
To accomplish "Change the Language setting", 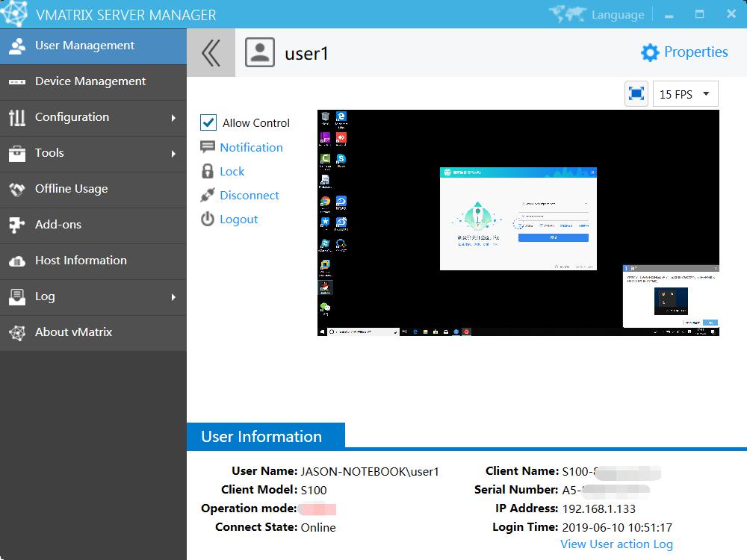I will click(618, 15).
